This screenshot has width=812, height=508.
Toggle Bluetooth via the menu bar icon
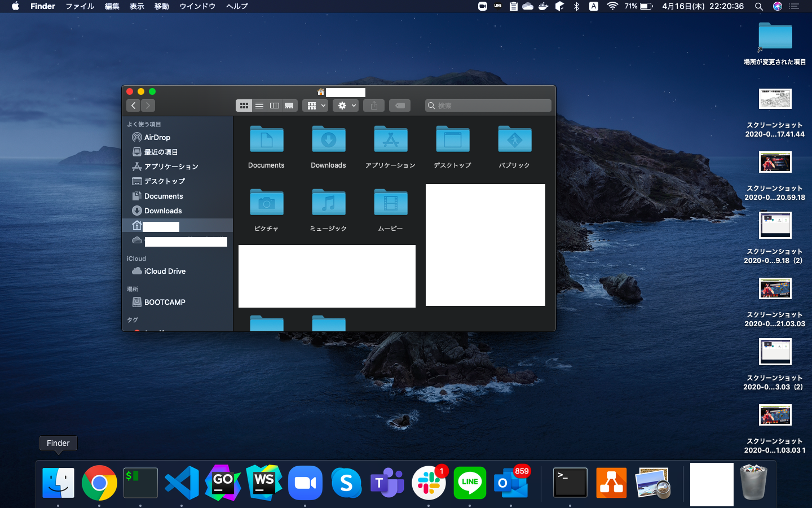pos(576,6)
